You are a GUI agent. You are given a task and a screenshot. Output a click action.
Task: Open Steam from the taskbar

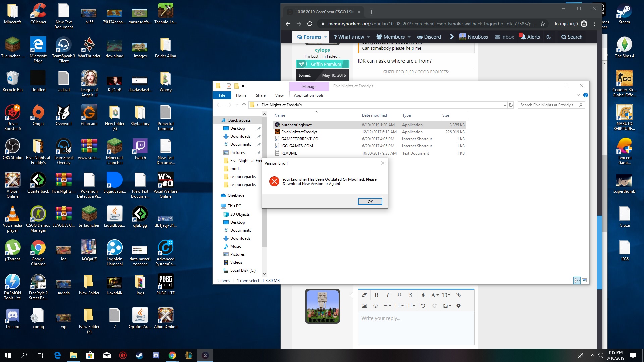click(x=139, y=355)
